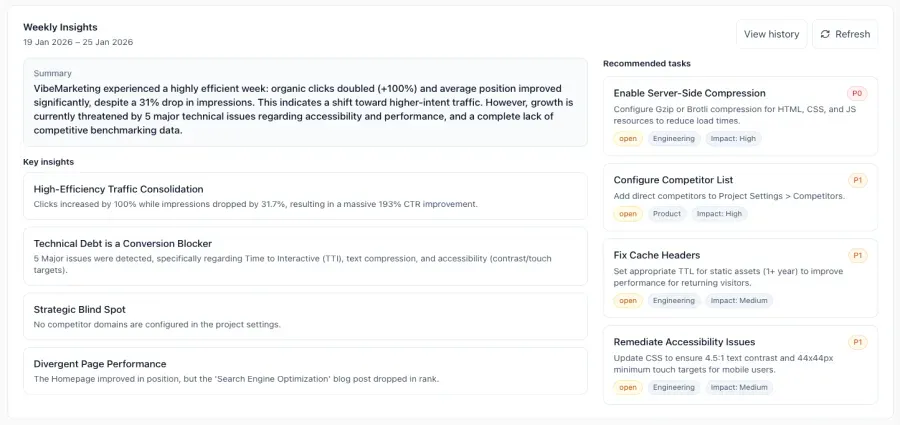Click the Fix Cache Headers task title
Viewport: 900px width, 425px height.
tap(657, 255)
